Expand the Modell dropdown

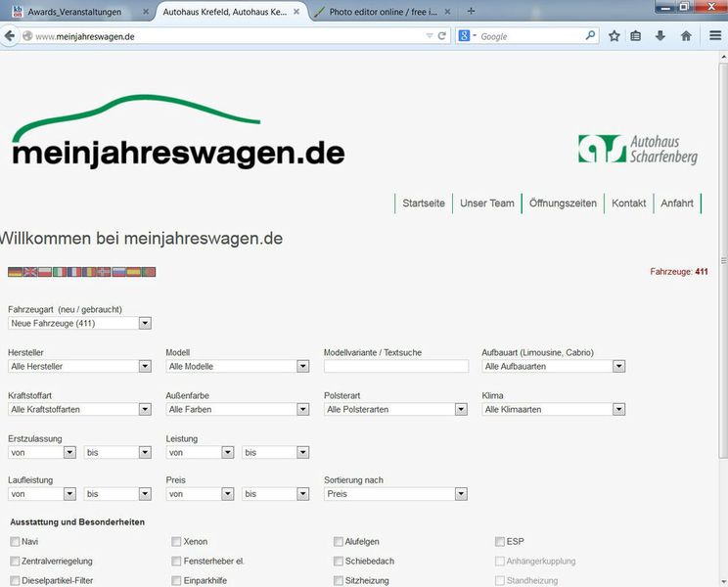pos(238,366)
